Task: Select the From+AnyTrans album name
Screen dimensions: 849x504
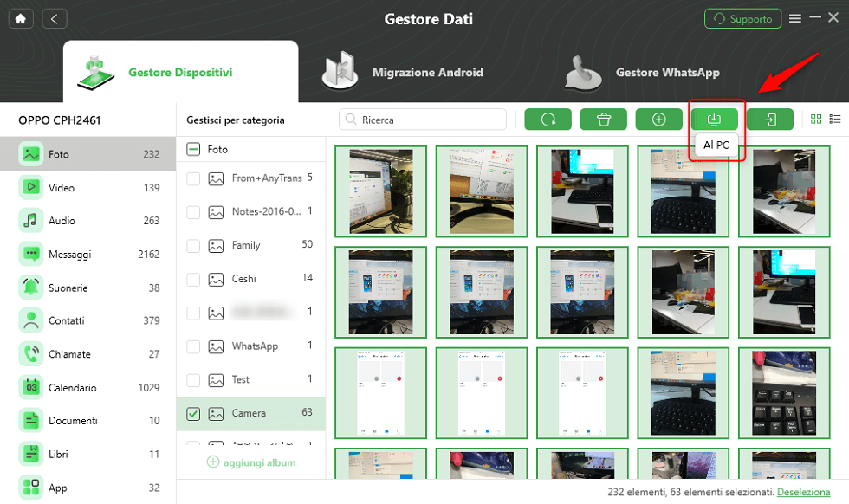Action: (x=267, y=178)
